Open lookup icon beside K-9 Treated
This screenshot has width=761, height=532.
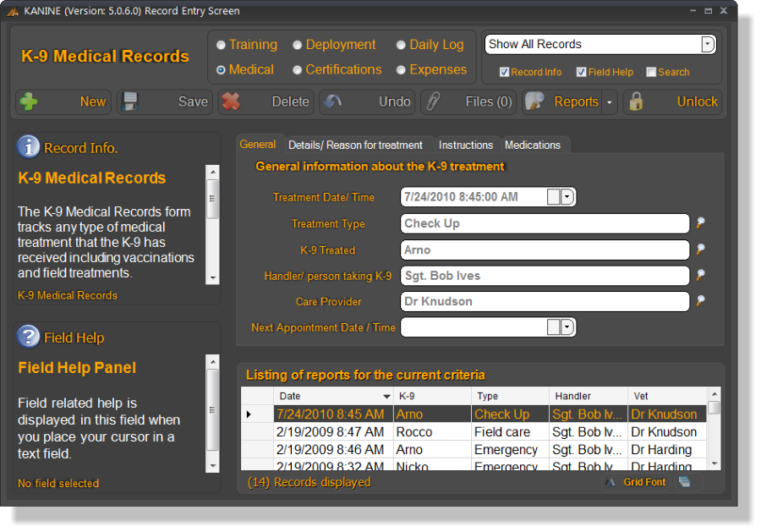pos(700,249)
